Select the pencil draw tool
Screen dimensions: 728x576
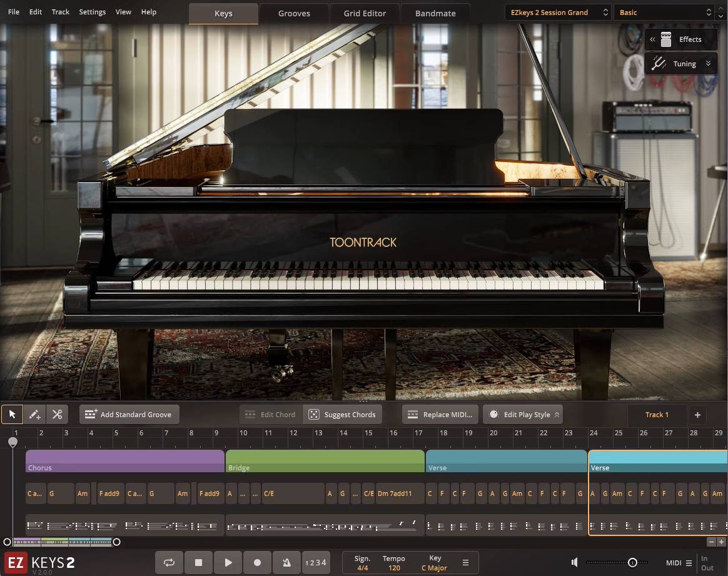pos(34,414)
